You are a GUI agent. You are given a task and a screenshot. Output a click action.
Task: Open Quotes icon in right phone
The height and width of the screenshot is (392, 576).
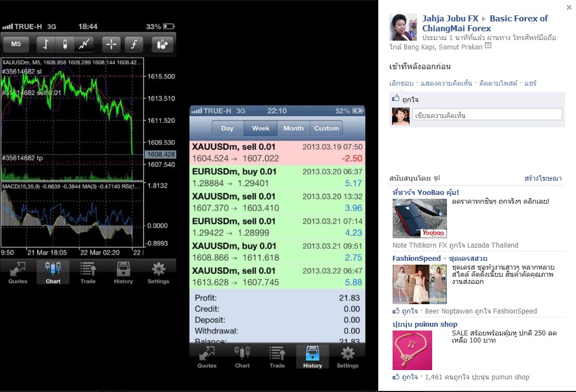(207, 357)
